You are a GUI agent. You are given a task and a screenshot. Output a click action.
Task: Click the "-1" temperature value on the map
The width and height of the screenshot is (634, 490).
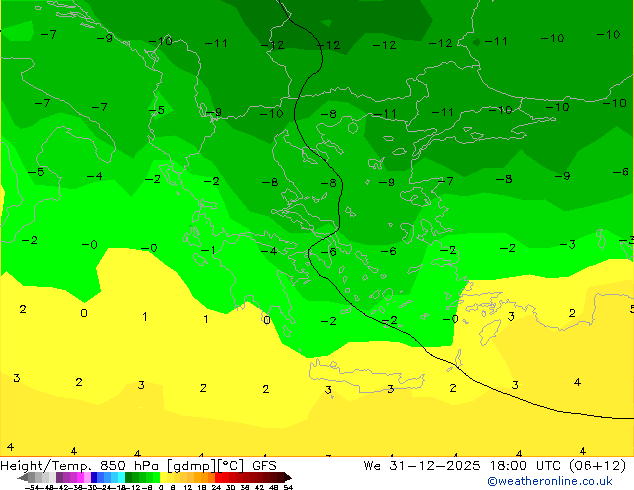click(208, 250)
